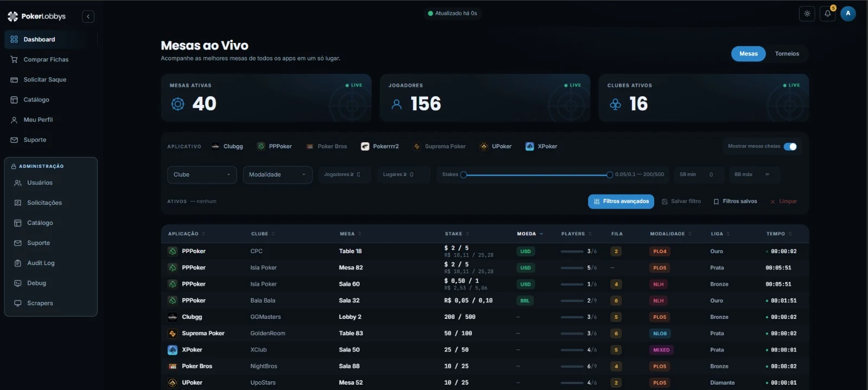Sort table by Players column
The width and height of the screenshot is (868, 390).
coord(576,234)
